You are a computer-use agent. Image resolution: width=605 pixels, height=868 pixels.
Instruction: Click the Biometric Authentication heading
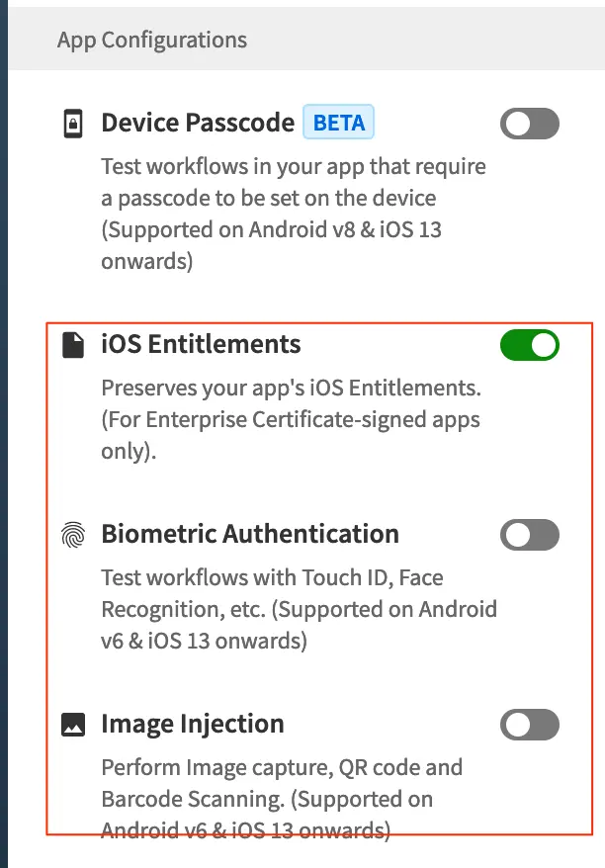pos(250,535)
